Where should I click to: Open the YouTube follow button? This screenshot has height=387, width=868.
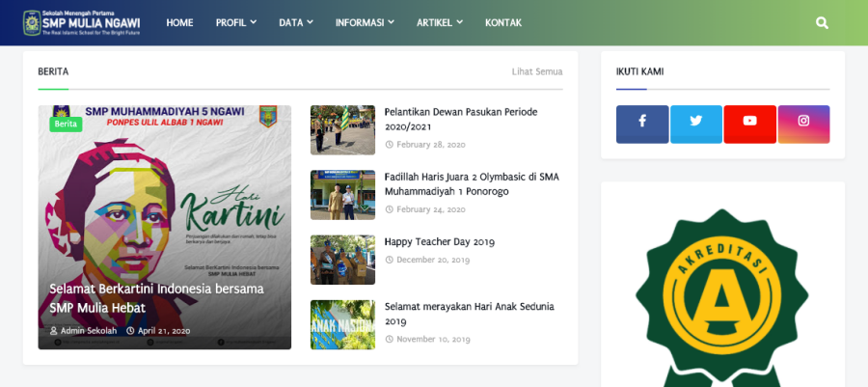749,124
